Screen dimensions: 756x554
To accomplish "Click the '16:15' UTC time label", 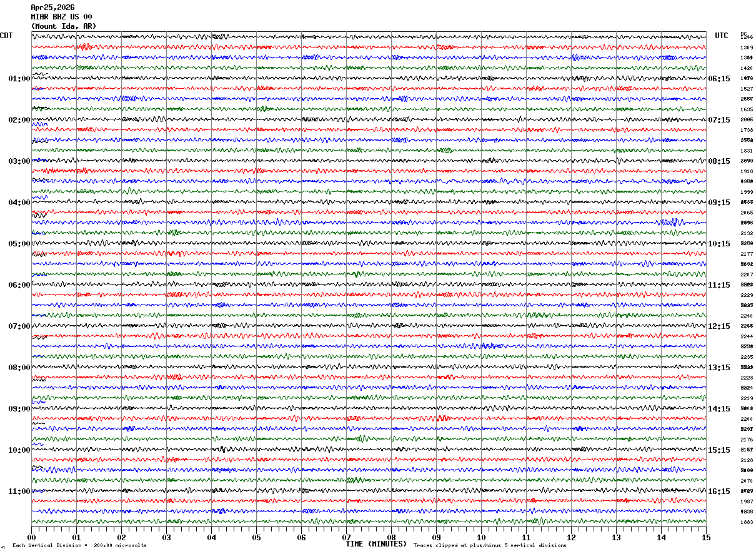I will (x=719, y=491).
